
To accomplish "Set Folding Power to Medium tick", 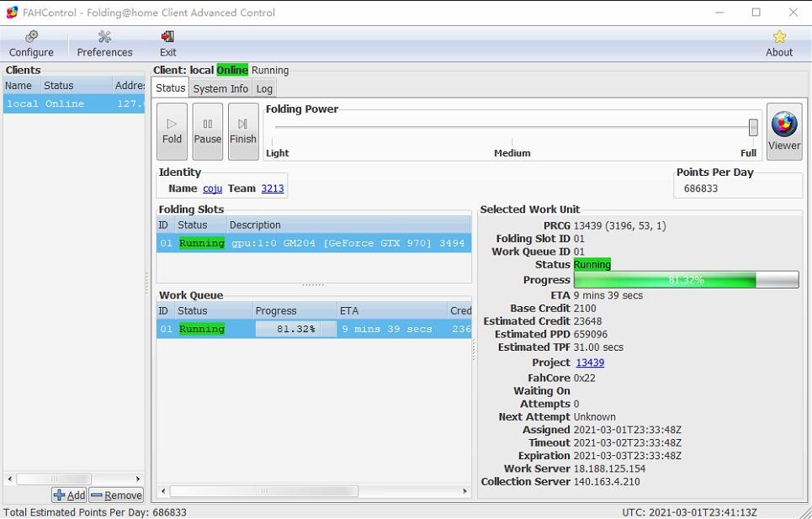I will coord(512,152).
